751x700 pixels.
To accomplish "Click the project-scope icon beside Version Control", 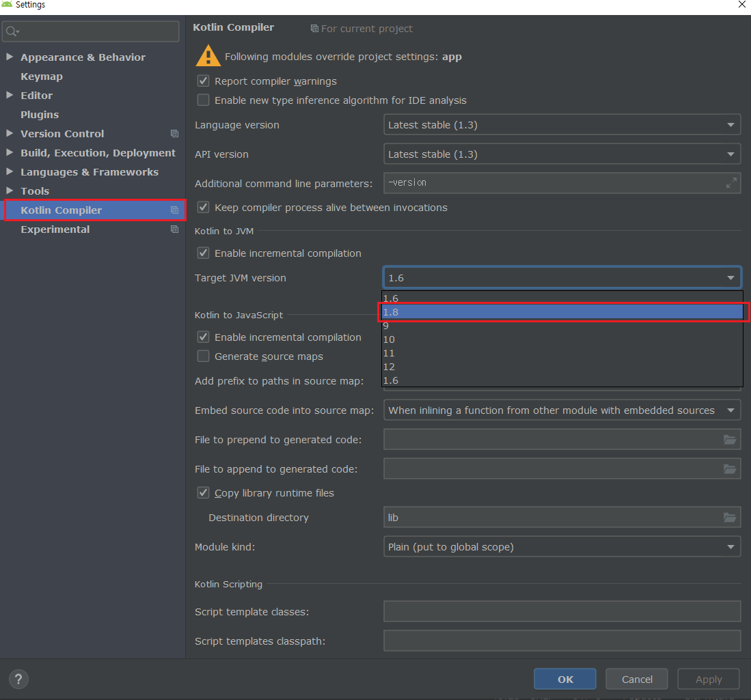I will (174, 134).
